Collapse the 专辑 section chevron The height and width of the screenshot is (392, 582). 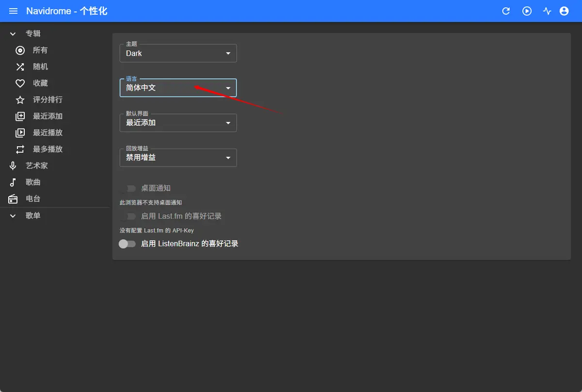[13, 34]
